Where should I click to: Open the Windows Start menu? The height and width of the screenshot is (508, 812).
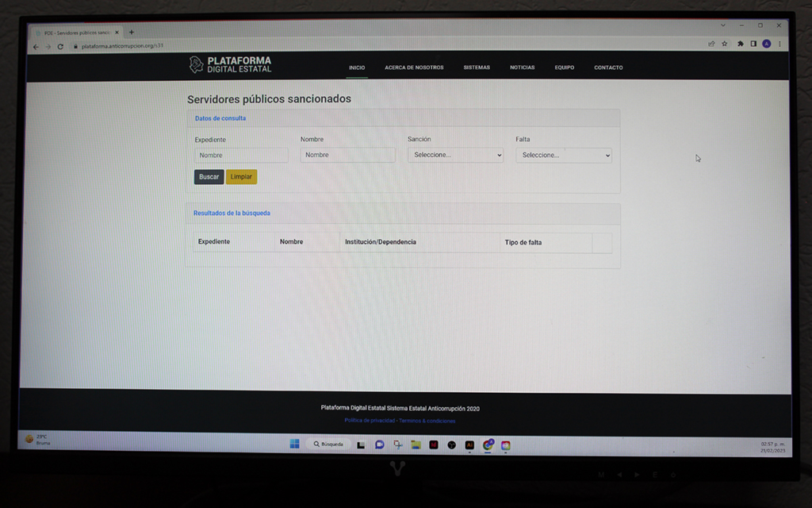(294, 444)
